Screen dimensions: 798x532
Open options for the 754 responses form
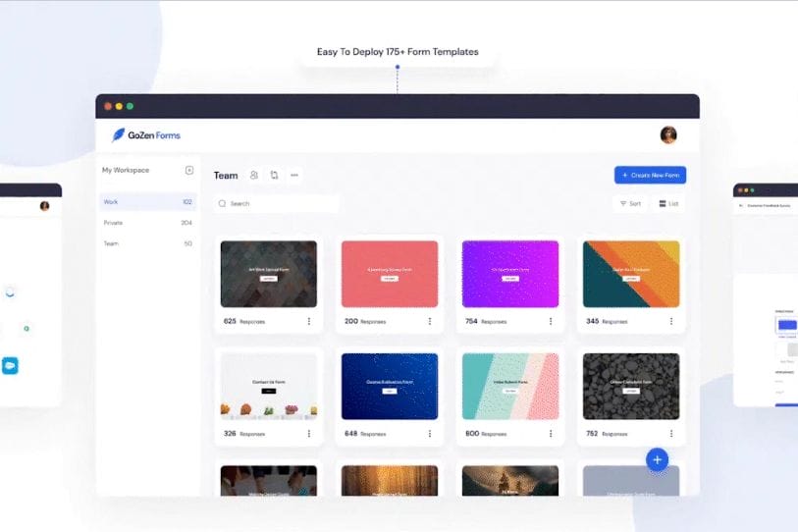(551, 321)
